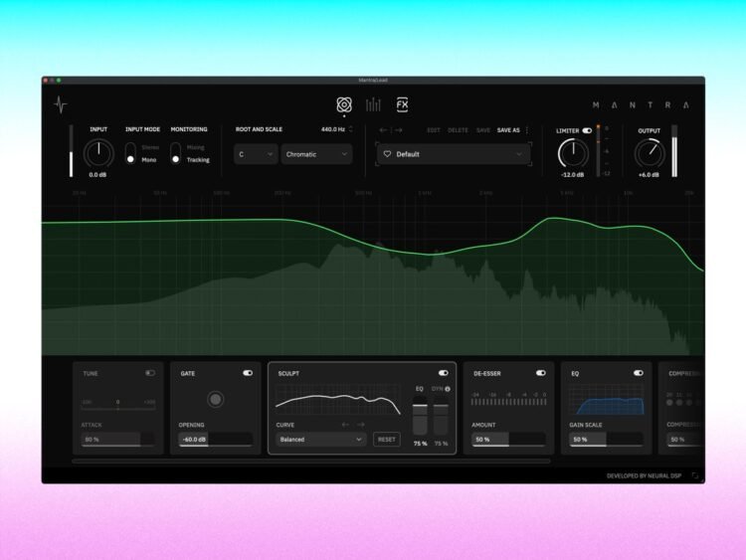Click the Gate Opening -60.0 dB slider
Image resolution: width=746 pixels, height=560 pixels.
coord(216,440)
